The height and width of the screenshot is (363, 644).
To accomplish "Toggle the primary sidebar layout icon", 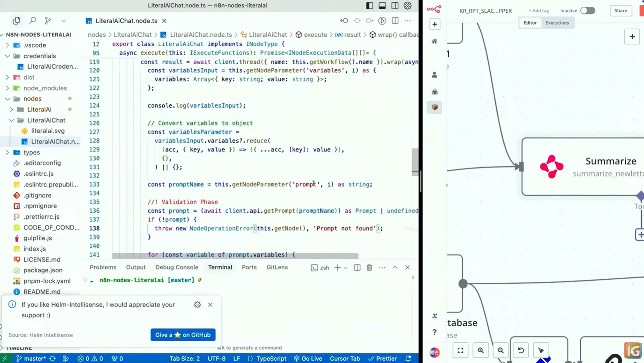I will [369, 5].
